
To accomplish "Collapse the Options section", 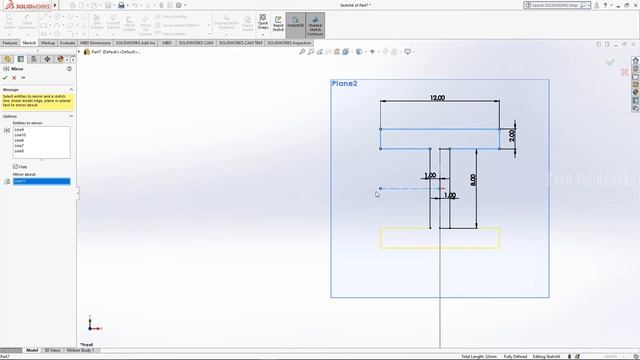I will (x=71, y=116).
